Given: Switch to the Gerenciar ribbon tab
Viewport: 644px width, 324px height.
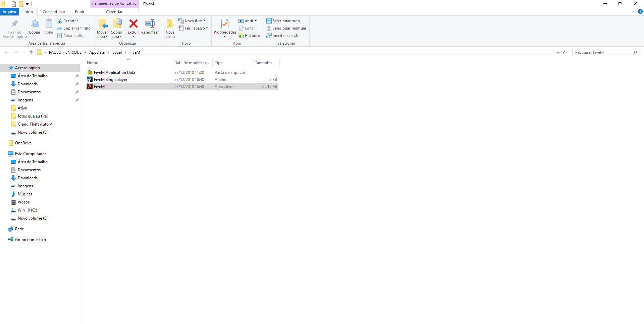Looking at the screenshot, I should coord(114,12).
